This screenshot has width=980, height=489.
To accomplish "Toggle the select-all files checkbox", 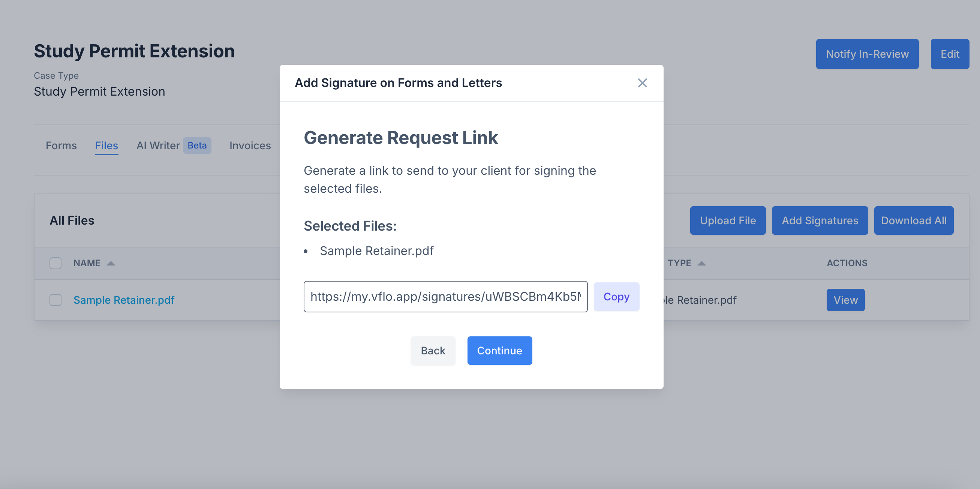I will 55,263.
